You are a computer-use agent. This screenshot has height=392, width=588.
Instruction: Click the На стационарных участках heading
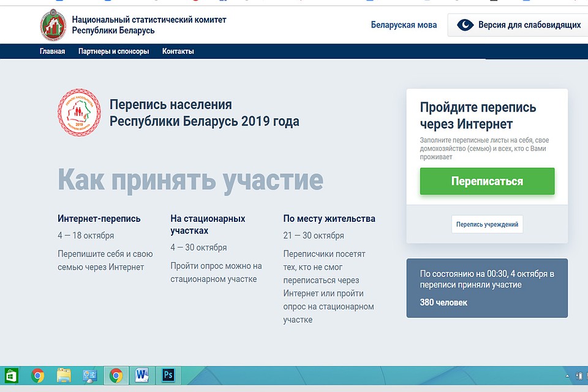[x=208, y=224]
